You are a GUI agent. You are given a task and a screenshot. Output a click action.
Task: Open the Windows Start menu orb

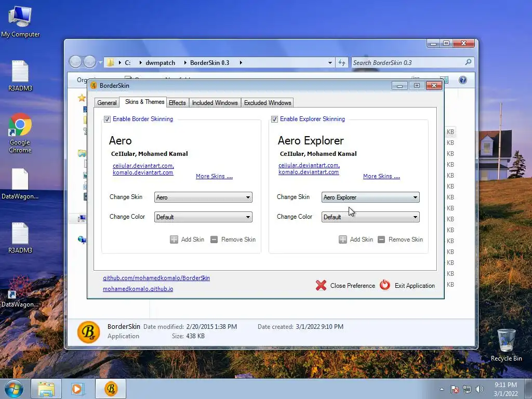point(14,389)
